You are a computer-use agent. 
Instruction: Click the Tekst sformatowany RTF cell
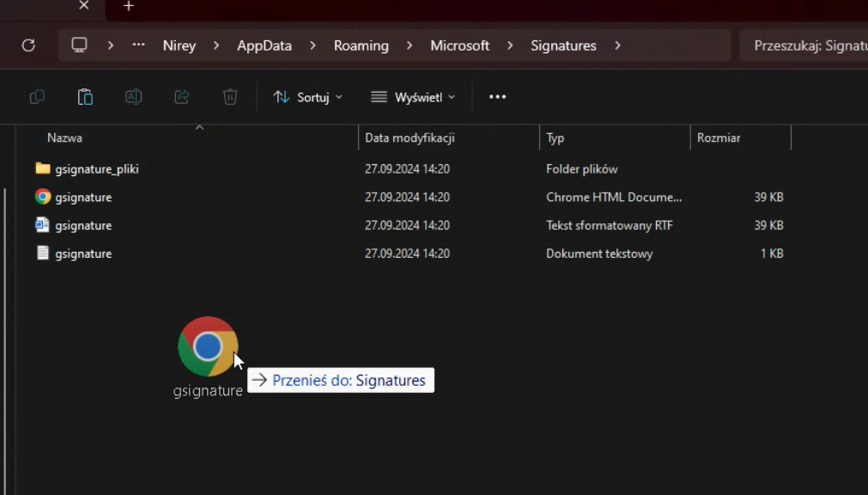coord(610,226)
